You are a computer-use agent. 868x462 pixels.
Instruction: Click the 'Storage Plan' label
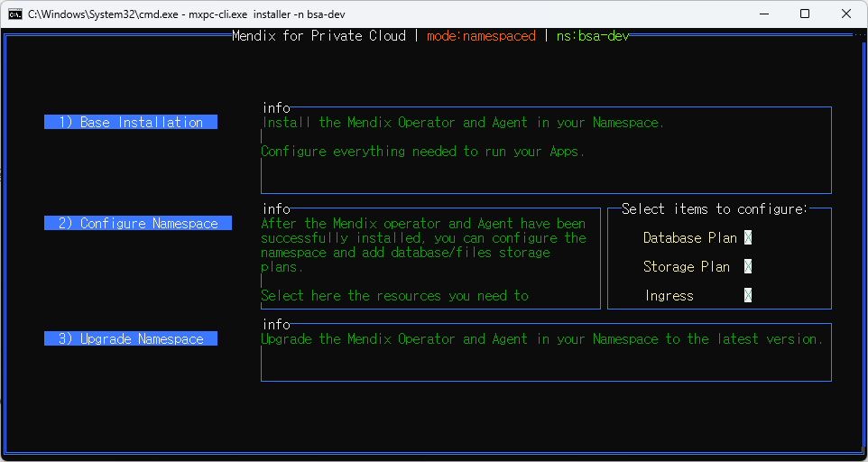click(x=687, y=267)
